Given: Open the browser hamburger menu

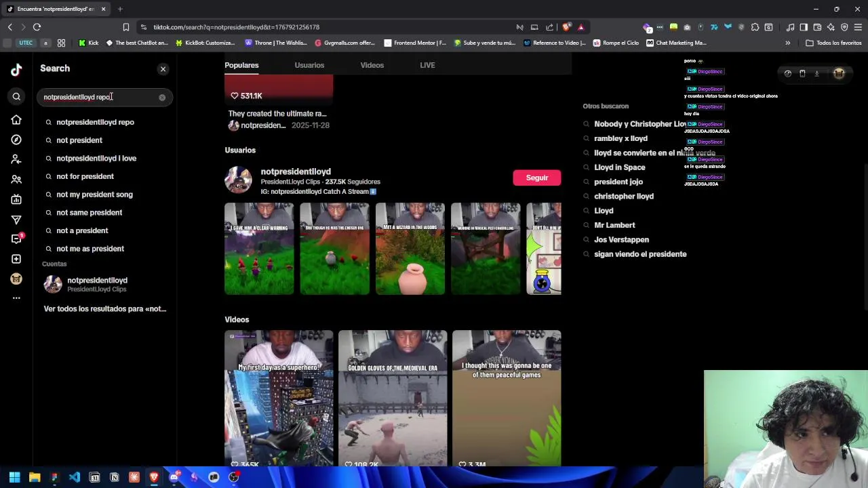Looking at the screenshot, I should [858, 27].
